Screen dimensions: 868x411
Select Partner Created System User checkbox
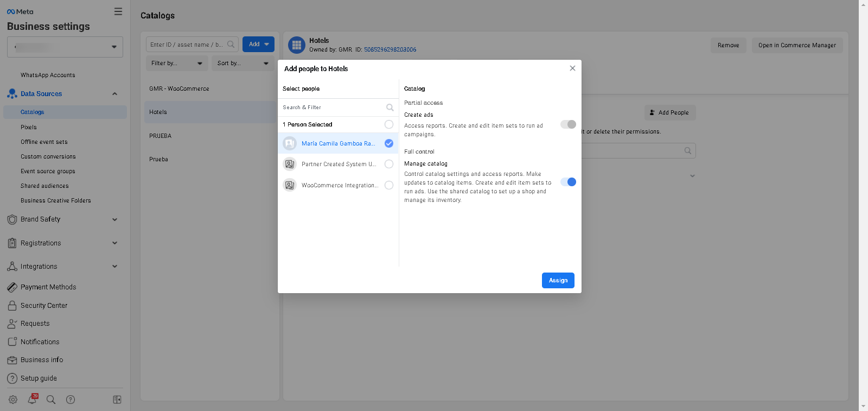coord(389,164)
